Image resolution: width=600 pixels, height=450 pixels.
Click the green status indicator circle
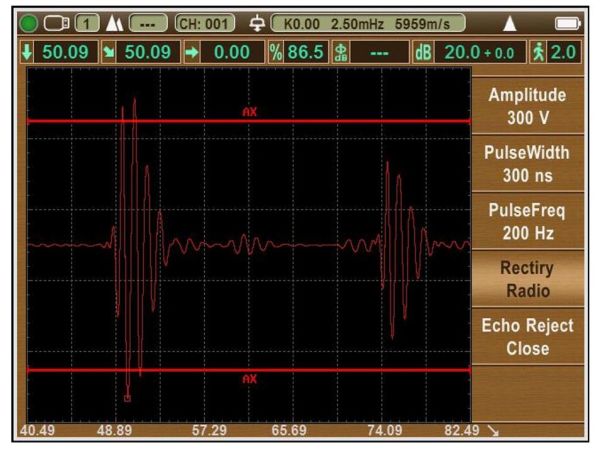pos(29,24)
